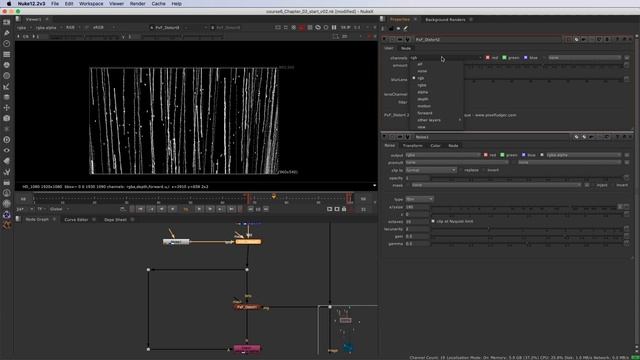The image size is (640, 360).
Task: Open the File menu
Action: [55, 4]
